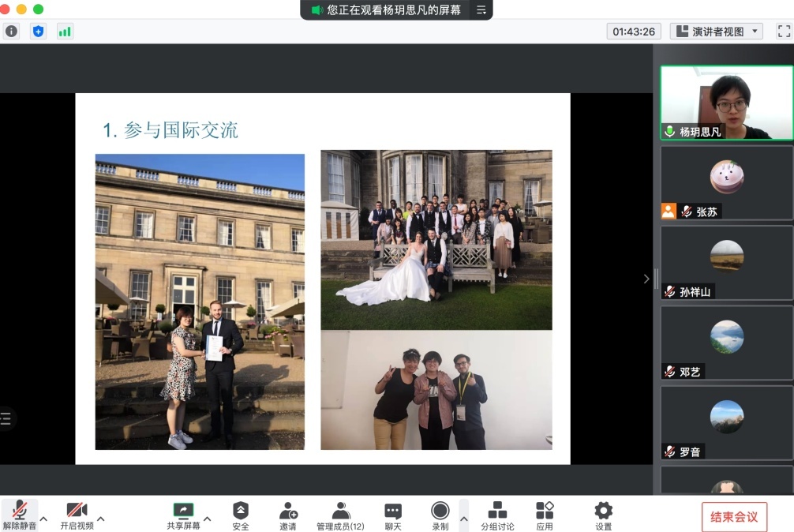
Task: Expand video options arrow beside 开启视频
Action: pos(101,519)
